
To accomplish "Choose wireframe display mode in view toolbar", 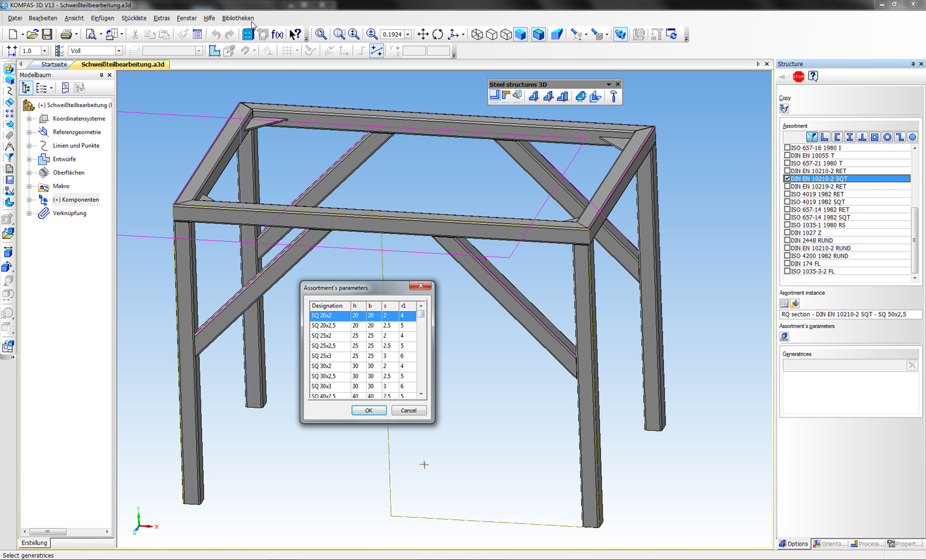I will pos(477,35).
